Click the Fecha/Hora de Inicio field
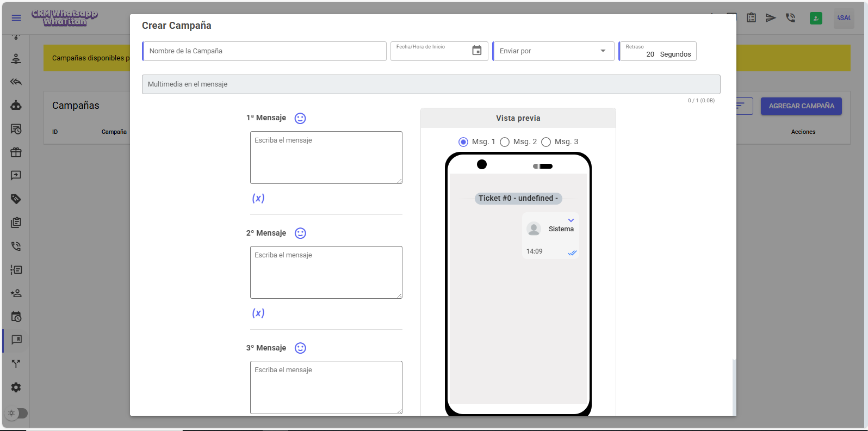 [439, 51]
